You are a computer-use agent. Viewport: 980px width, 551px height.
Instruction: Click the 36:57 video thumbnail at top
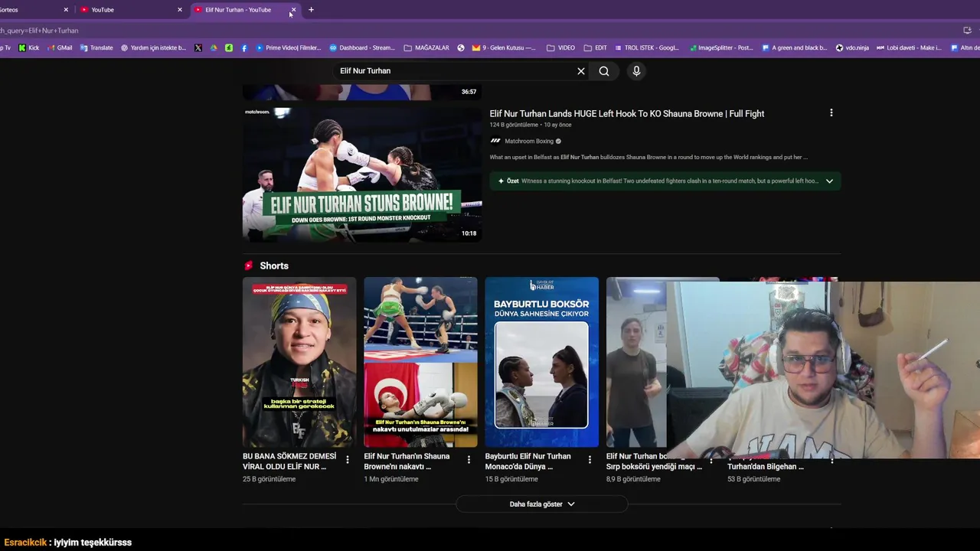[362, 92]
